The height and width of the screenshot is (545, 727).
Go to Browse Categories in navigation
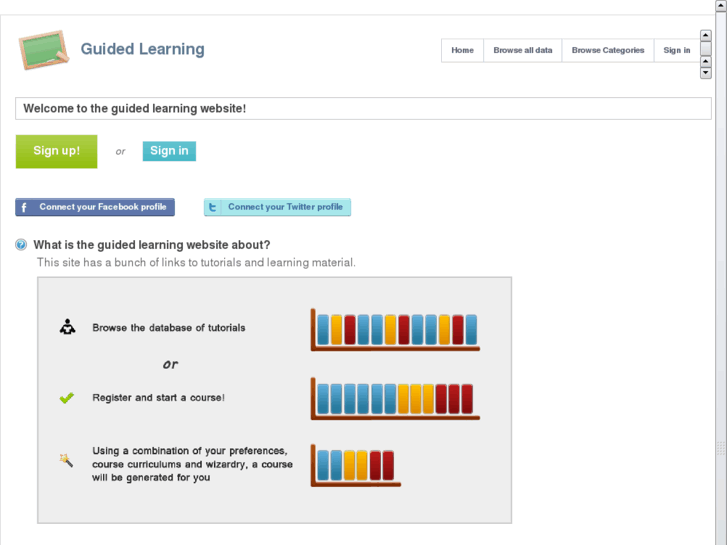tap(608, 50)
